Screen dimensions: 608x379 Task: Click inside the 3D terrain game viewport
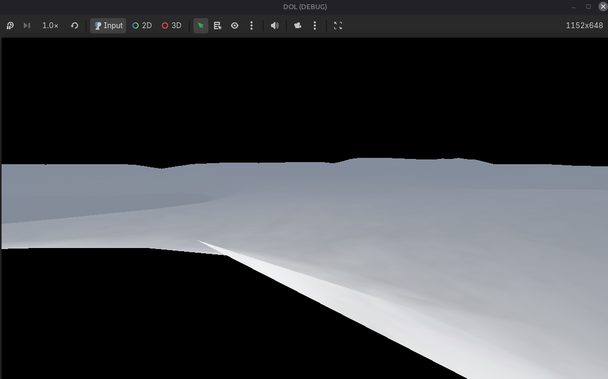point(305,208)
